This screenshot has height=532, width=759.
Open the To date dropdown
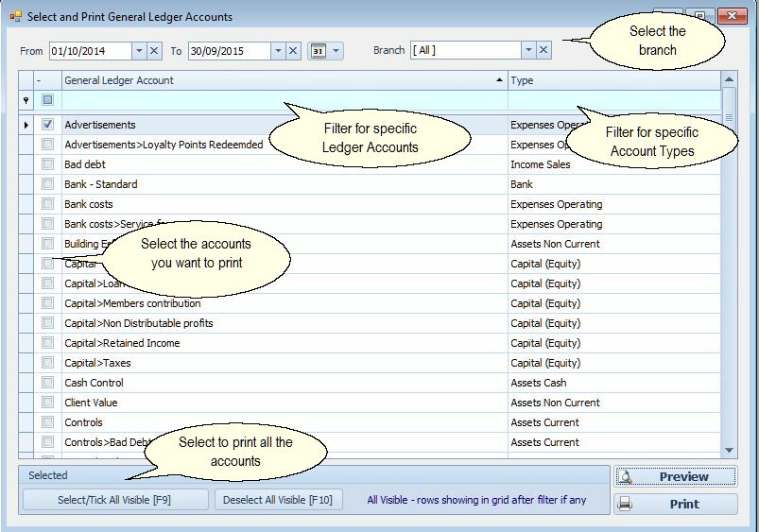[x=277, y=51]
